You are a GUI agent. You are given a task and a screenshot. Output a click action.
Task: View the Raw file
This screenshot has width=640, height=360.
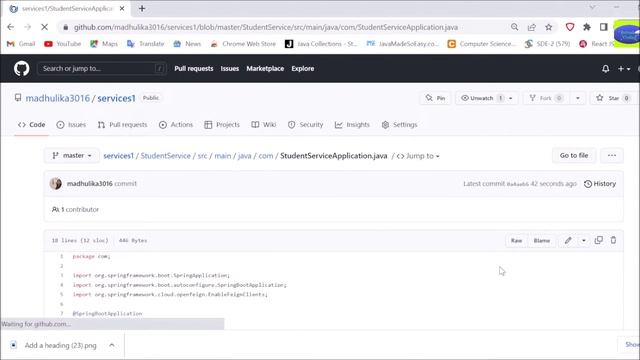click(x=516, y=240)
